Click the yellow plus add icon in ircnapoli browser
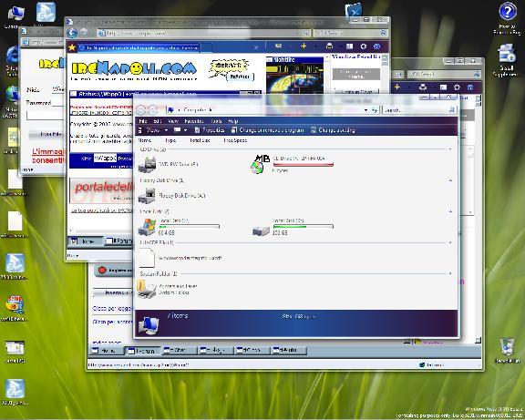The width and height of the screenshot is (525, 420). tap(304, 46)
